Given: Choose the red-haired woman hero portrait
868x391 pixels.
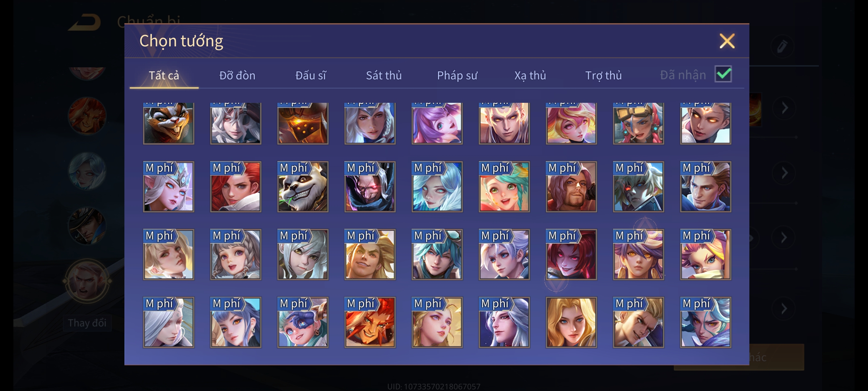Looking at the screenshot, I should pos(236,187).
